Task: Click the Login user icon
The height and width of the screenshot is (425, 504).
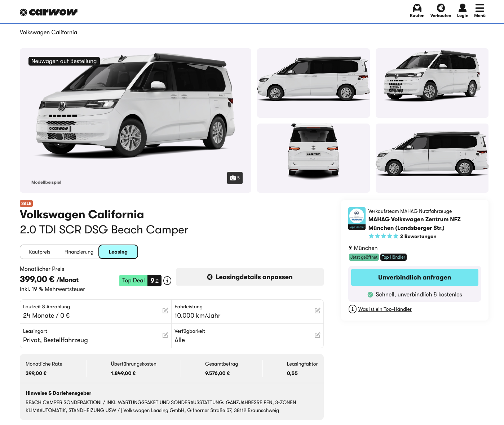Action: coord(463,8)
